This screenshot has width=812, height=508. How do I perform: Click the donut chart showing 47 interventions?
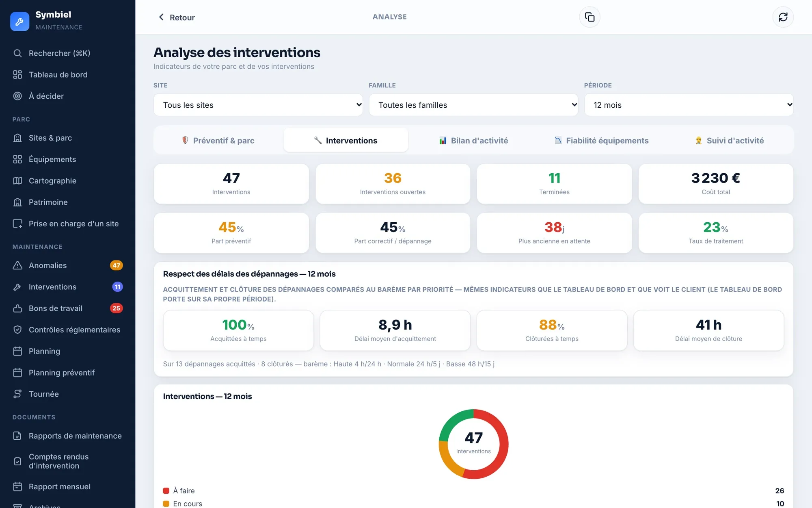point(473,444)
